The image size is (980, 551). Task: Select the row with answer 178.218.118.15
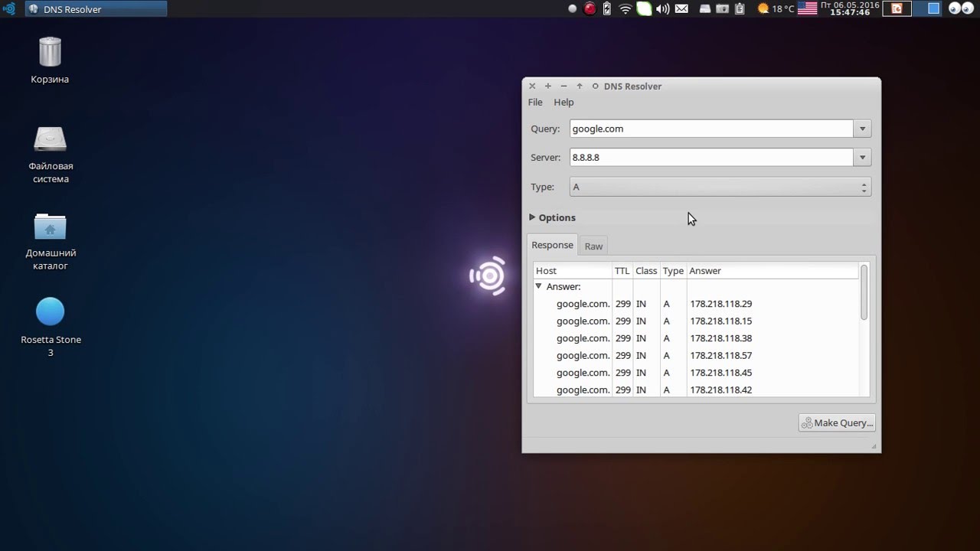[x=697, y=321]
